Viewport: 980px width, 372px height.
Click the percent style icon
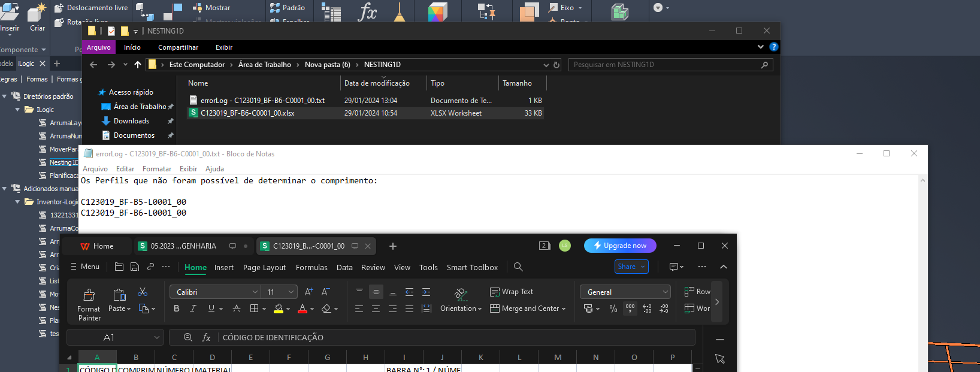pyautogui.click(x=613, y=309)
